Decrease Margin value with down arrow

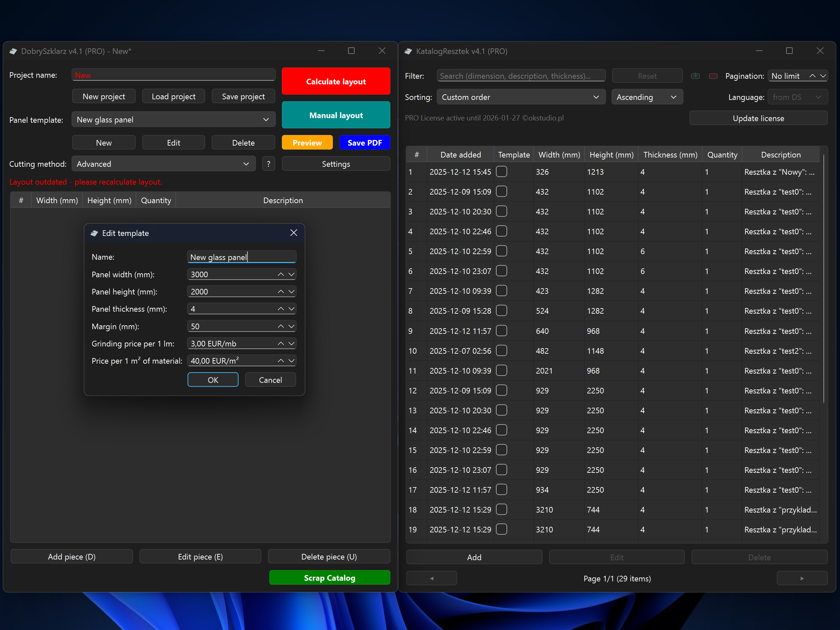coord(291,326)
